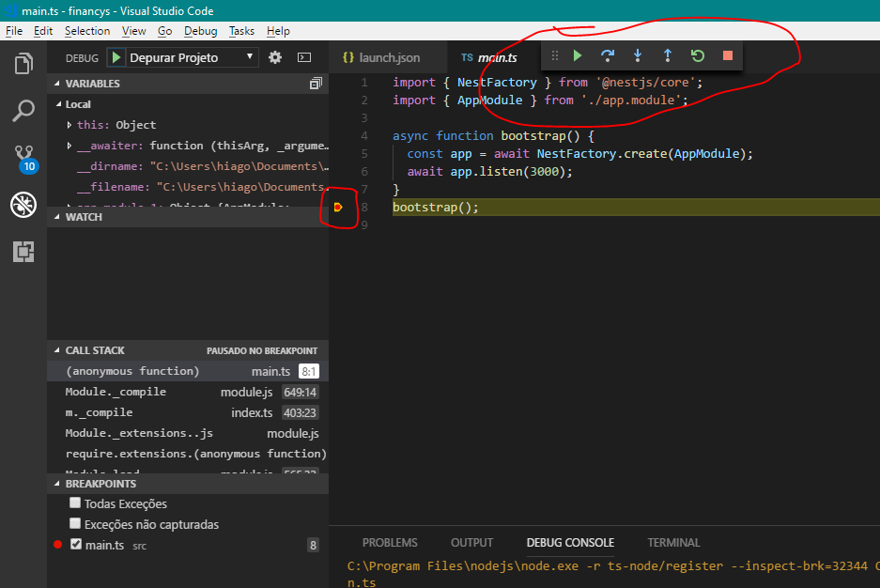Viewport: 880px width, 588px height.
Task: Click the 649:14 position badge
Action: [301, 393]
